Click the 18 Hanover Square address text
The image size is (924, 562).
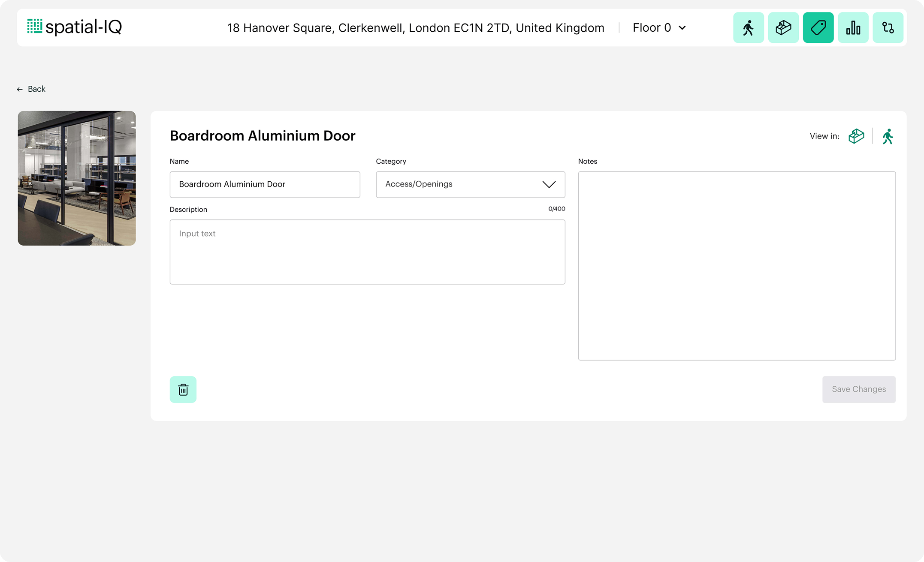pos(415,28)
